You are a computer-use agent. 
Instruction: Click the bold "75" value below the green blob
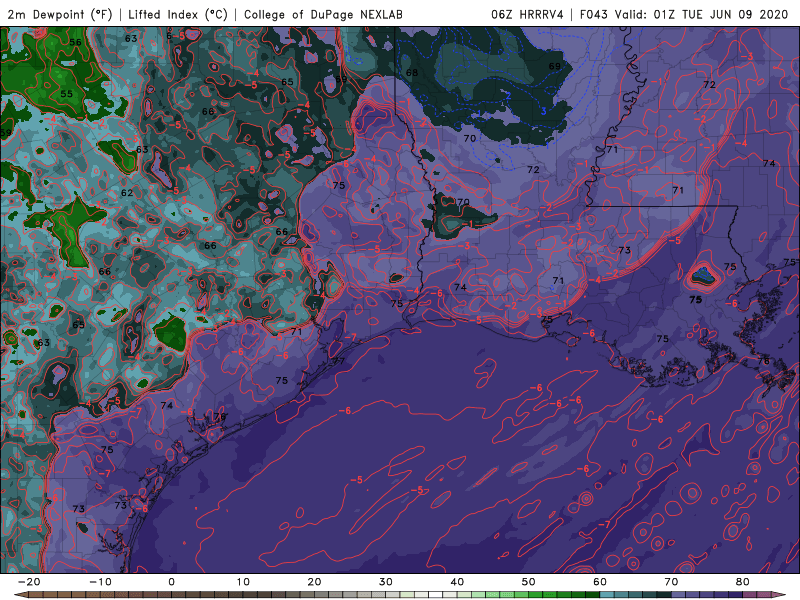click(x=695, y=299)
